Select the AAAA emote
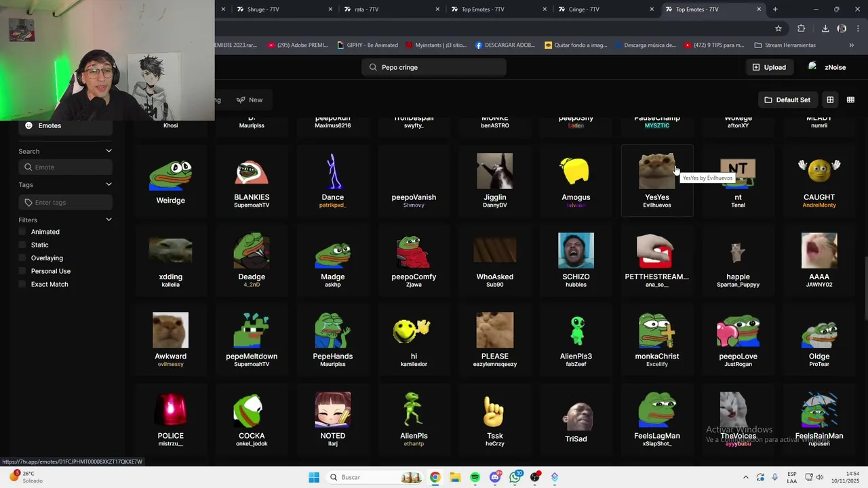Viewport: 868px width, 488px height. (819, 260)
